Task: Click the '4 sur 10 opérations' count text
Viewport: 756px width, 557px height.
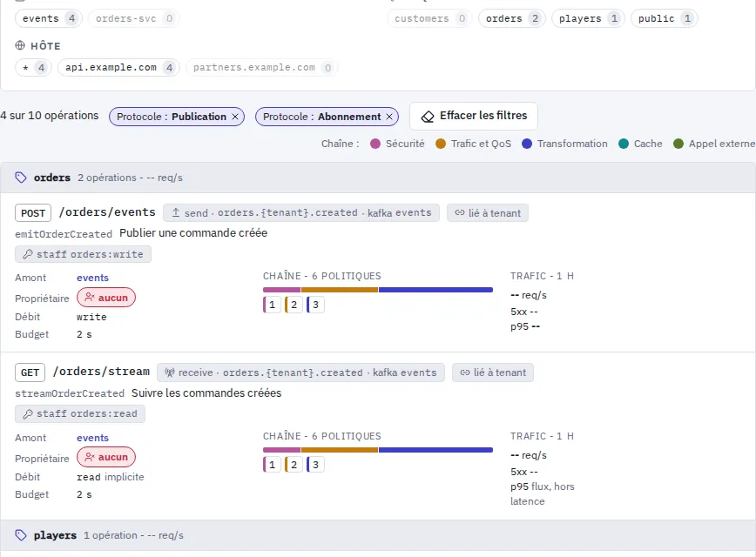Action: (49, 116)
